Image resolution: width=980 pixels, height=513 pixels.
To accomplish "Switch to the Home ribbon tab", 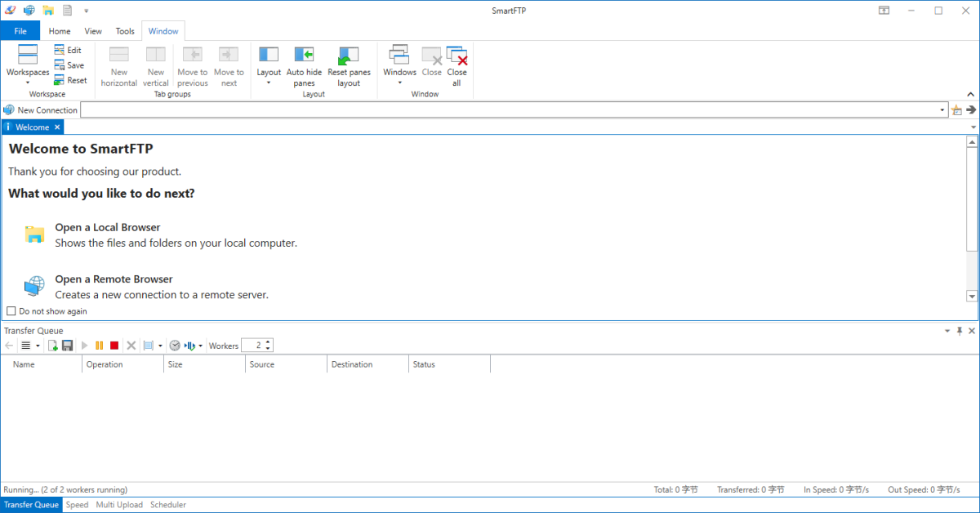I will pos(60,31).
